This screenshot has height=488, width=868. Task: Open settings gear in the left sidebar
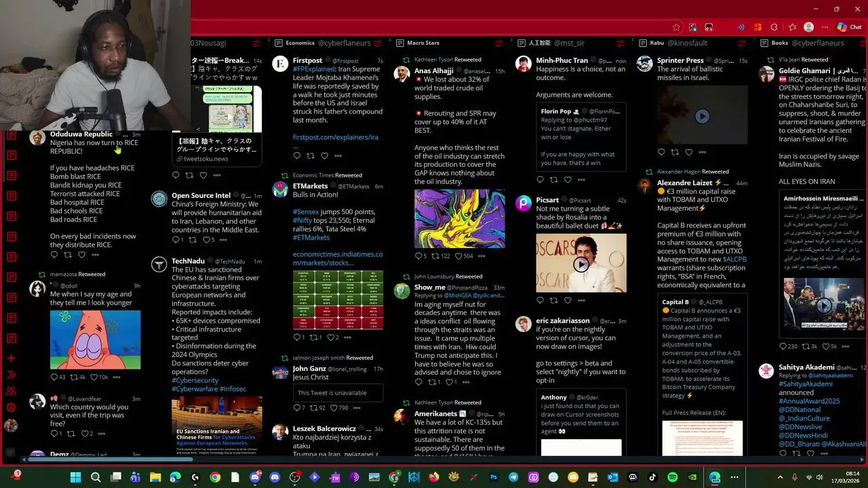11,407
